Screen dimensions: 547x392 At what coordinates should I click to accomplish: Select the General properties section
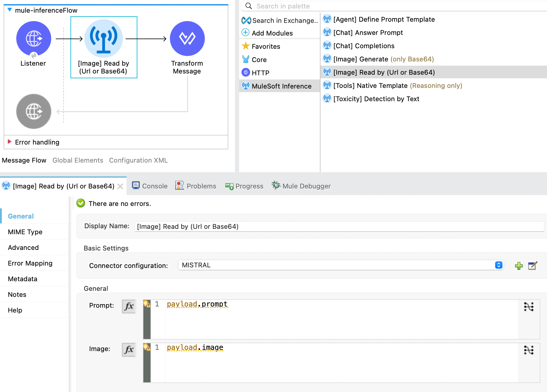(x=34, y=216)
